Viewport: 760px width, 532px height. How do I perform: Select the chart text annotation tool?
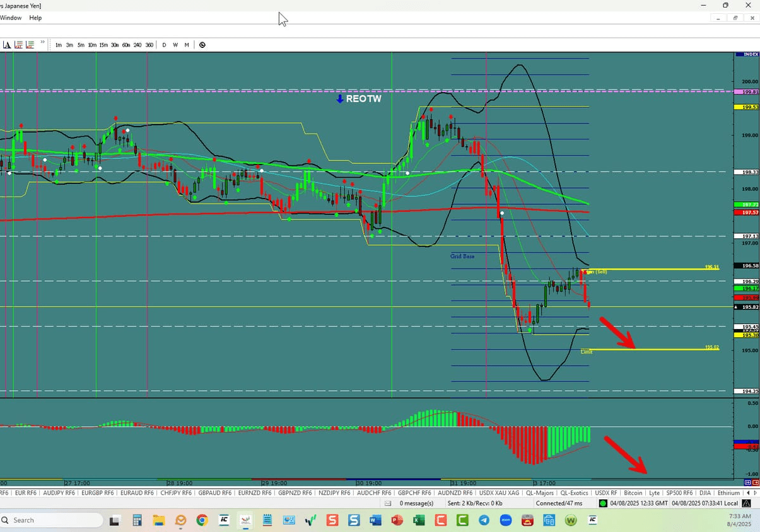(x=7, y=44)
